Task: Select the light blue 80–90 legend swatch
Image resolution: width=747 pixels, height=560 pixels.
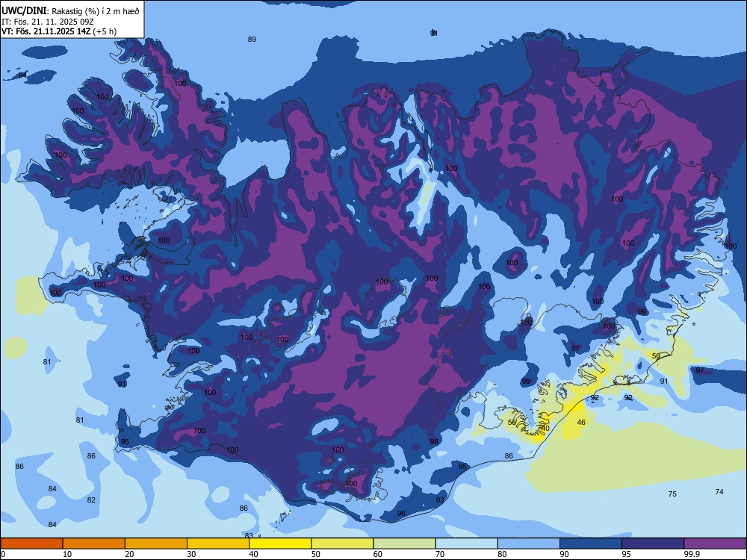Action: tap(529, 544)
